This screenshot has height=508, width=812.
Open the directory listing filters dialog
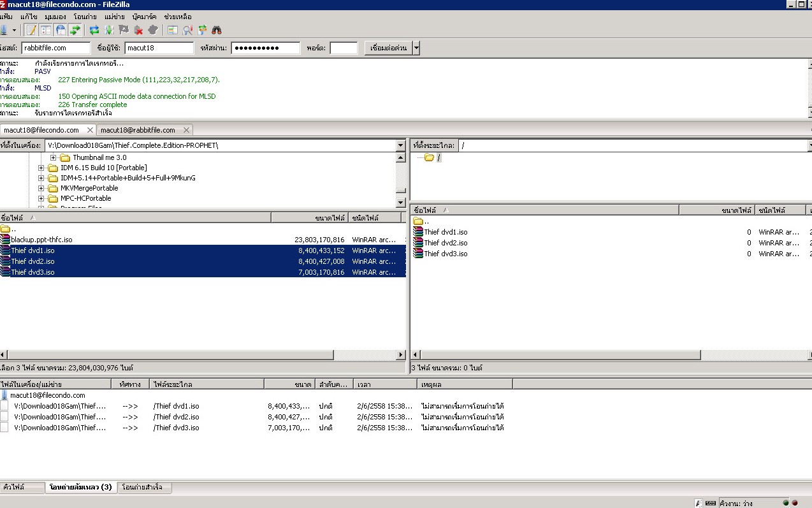(173, 30)
